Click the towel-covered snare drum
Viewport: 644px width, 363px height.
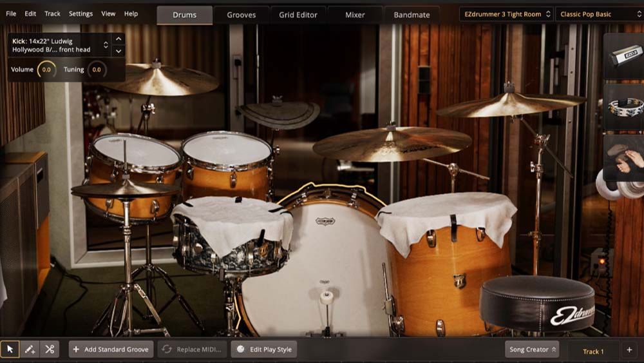click(232, 237)
